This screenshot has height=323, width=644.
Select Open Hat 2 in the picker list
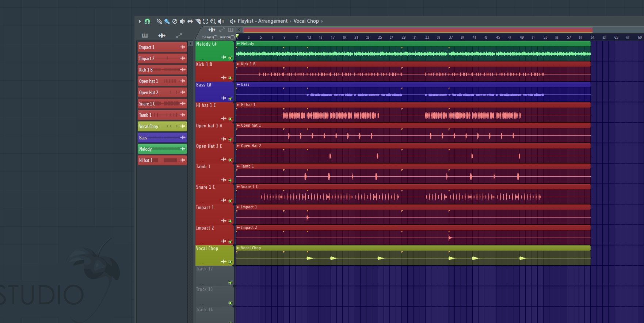click(x=162, y=92)
